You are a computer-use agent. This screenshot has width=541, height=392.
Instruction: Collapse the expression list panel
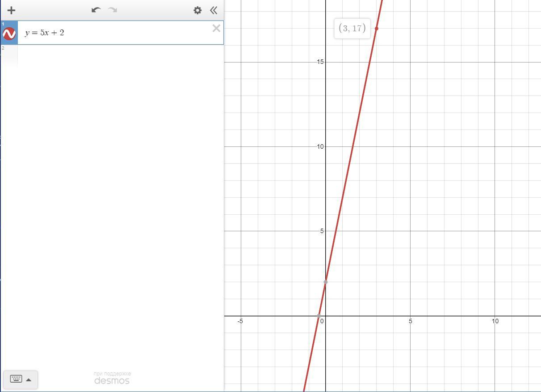pyautogui.click(x=214, y=10)
